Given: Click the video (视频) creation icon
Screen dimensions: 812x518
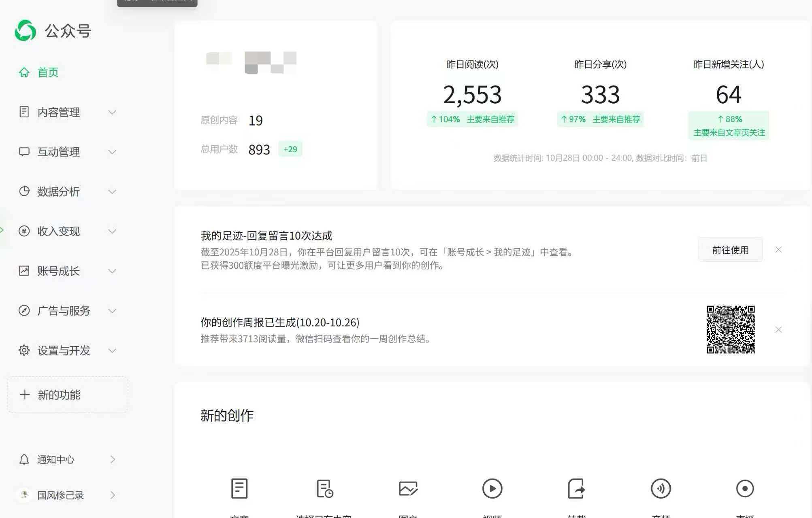Looking at the screenshot, I should point(492,488).
